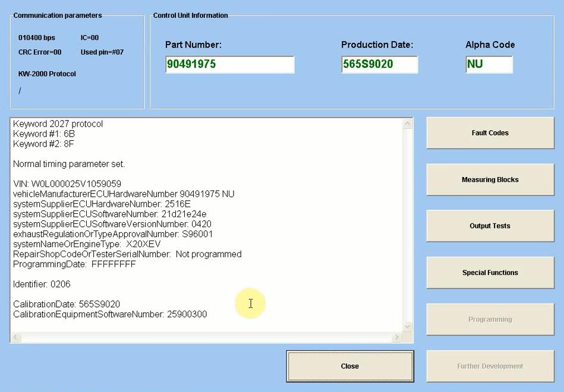Launch Output Tests
This screenshot has height=392, width=564.
point(490,226)
